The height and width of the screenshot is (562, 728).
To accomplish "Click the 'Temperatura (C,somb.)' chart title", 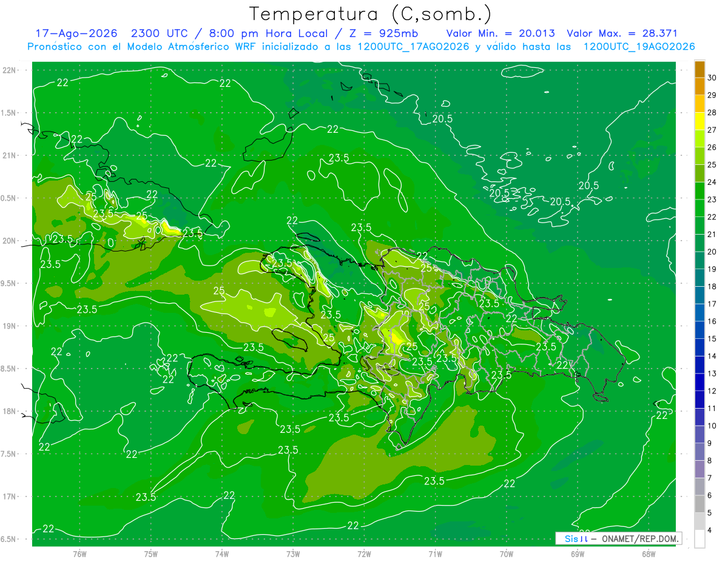I will [x=371, y=14].
